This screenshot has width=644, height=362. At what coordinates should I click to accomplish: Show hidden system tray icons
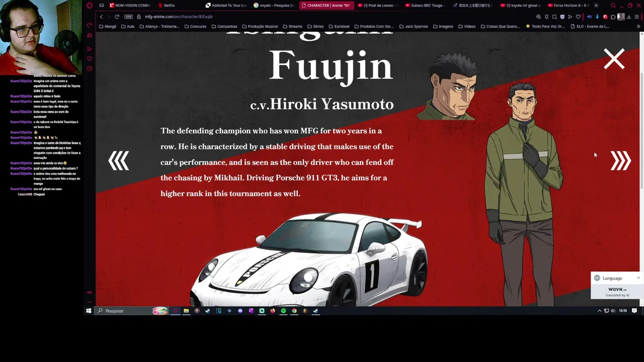(x=599, y=311)
